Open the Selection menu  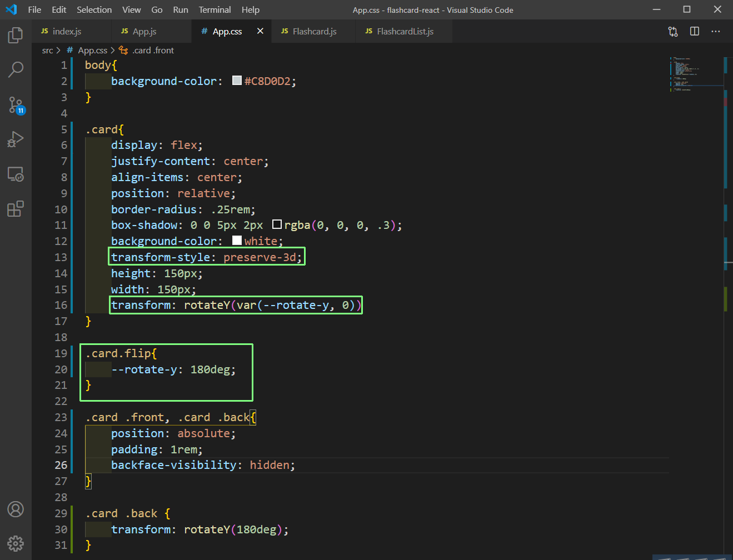pyautogui.click(x=94, y=9)
